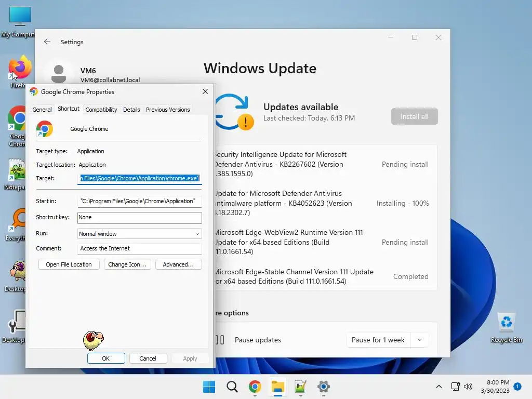Click the Windows Update sync status icon
The width and height of the screenshot is (532, 399).
point(234,112)
